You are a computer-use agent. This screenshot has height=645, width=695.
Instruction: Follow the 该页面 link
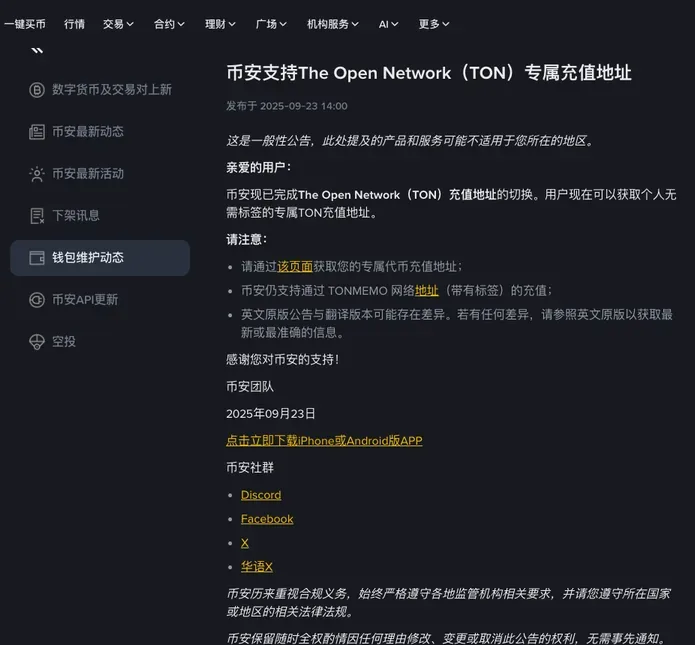pyautogui.click(x=295, y=266)
